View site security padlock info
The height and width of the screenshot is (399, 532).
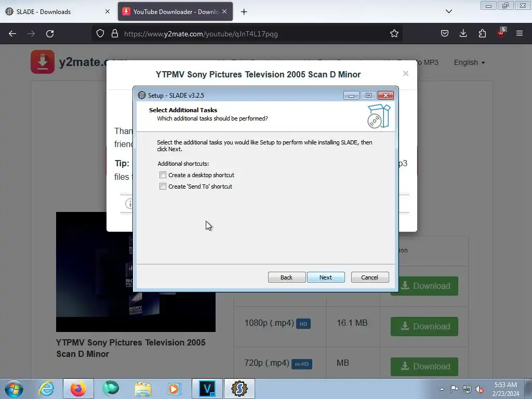click(x=115, y=34)
